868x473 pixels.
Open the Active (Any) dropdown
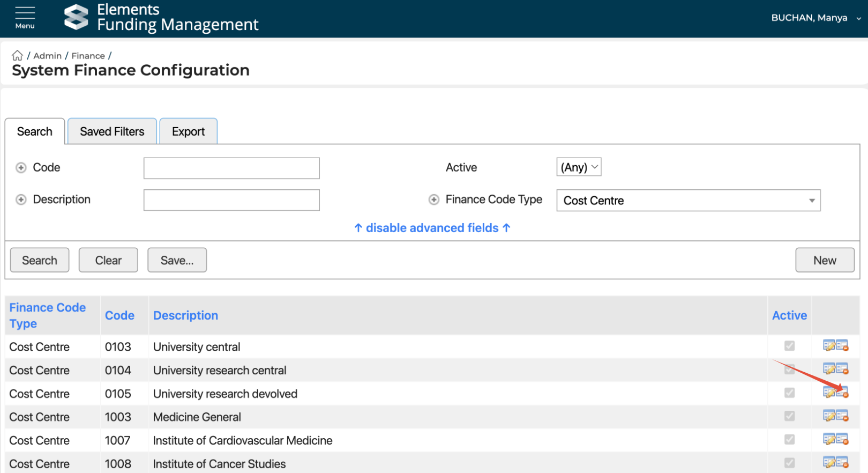(579, 167)
